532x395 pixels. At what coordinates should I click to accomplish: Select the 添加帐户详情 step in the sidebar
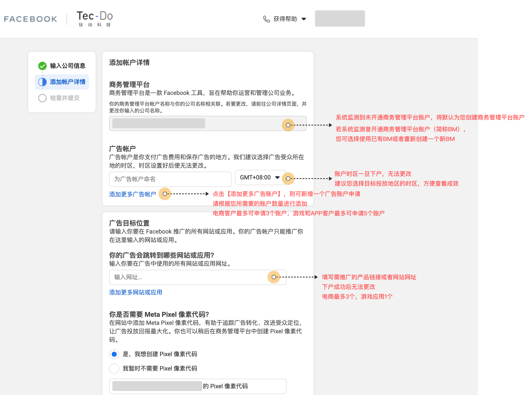(x=62, y=82)
